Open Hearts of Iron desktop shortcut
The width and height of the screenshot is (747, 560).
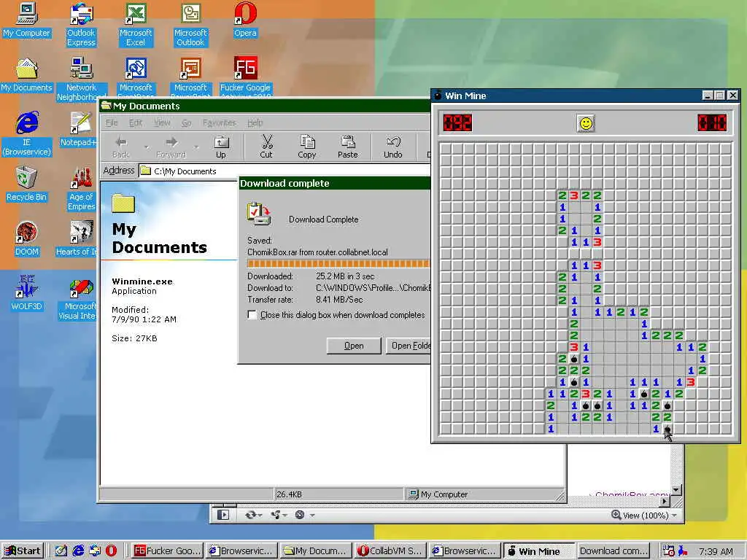[77, 238]
